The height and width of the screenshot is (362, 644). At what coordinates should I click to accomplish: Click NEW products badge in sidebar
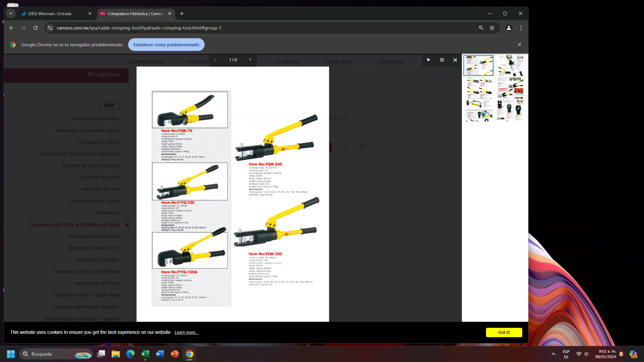tap(109, 106)
